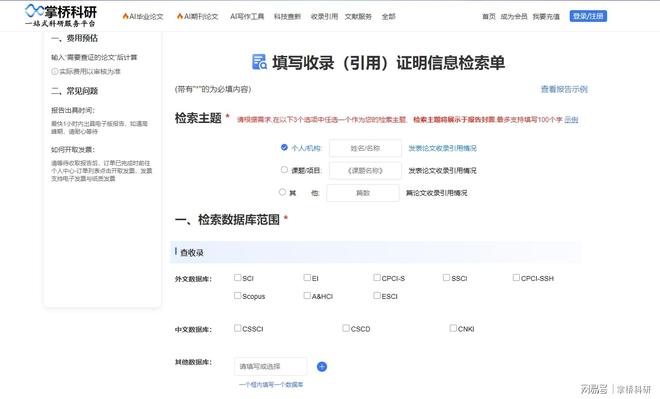Open the 文献服务 menu item
Screen dimensions: 660x399
tap(358, 16)
